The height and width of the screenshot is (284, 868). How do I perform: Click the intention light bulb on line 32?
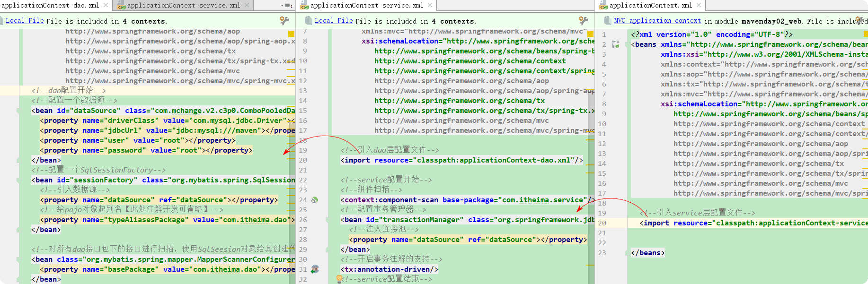[339, 279]
